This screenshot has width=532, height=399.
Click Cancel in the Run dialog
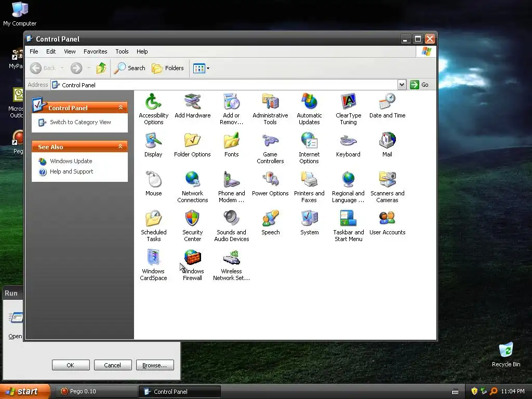[x=113, y=365]
